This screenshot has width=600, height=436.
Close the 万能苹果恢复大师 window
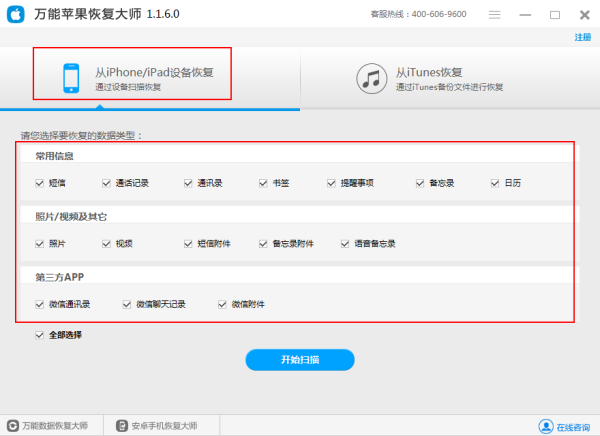(x=585, y=15)
